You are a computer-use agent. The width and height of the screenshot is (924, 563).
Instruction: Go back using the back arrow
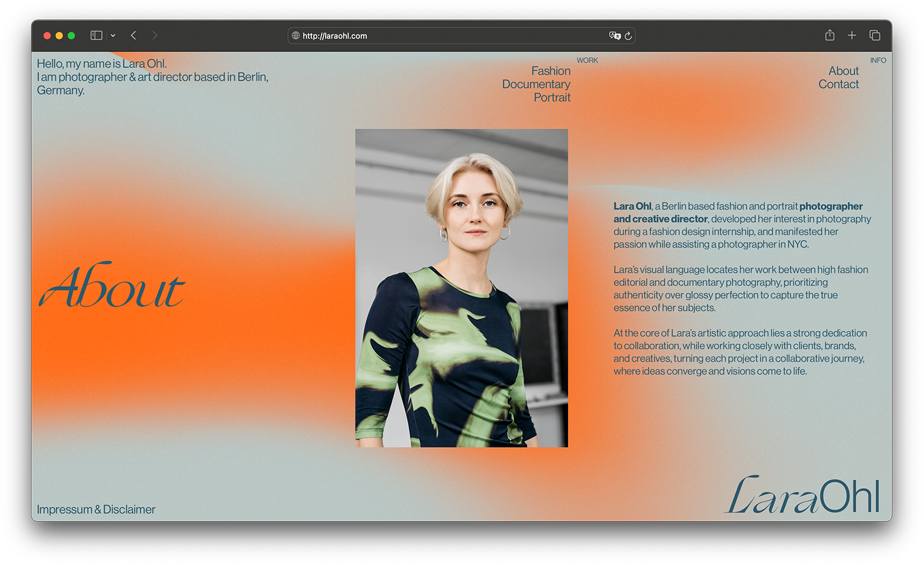coord(134,36)
